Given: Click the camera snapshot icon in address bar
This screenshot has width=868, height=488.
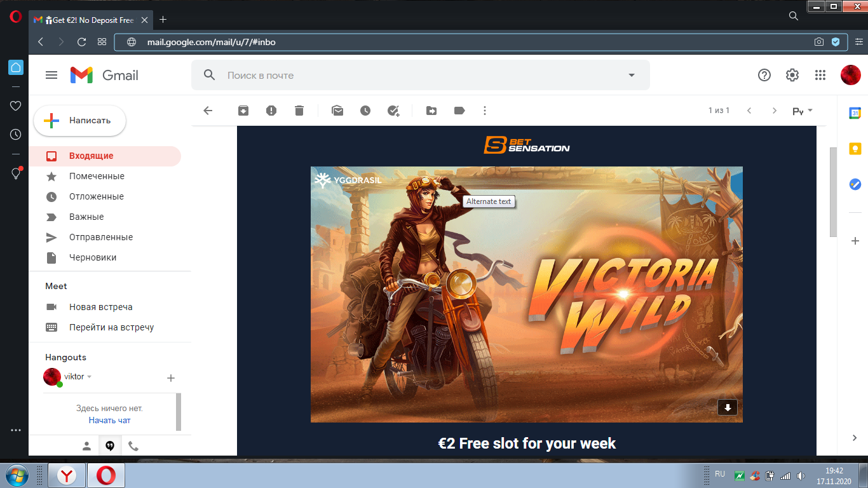Looking at the screenshot, I should click(819, 42).
